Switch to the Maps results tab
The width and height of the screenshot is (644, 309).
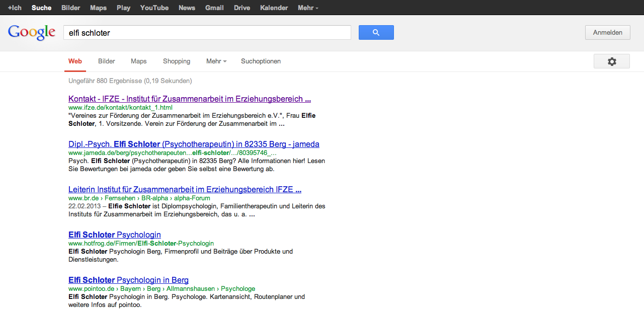pos(138,61)
